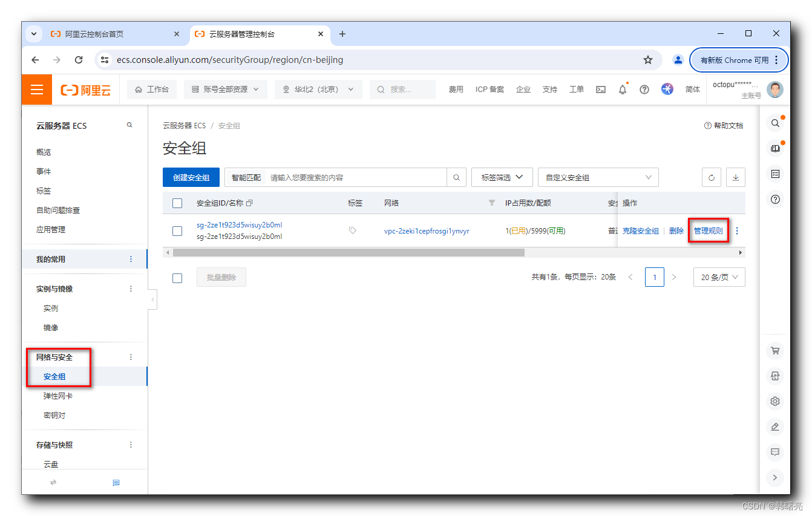Image resolution: width=812 pixels, height=516 pixels.
Task: Click the documentation icon in right sidebar
Action: click(775, 148)
